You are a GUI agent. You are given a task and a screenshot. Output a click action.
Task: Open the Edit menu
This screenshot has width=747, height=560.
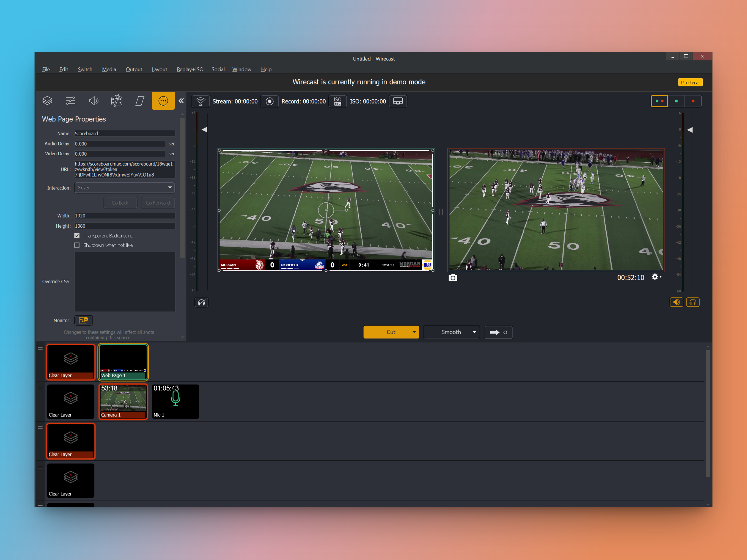click(64, 69)
